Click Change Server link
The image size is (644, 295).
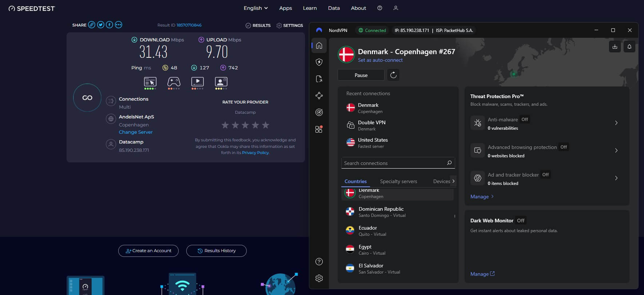[136, 132]
